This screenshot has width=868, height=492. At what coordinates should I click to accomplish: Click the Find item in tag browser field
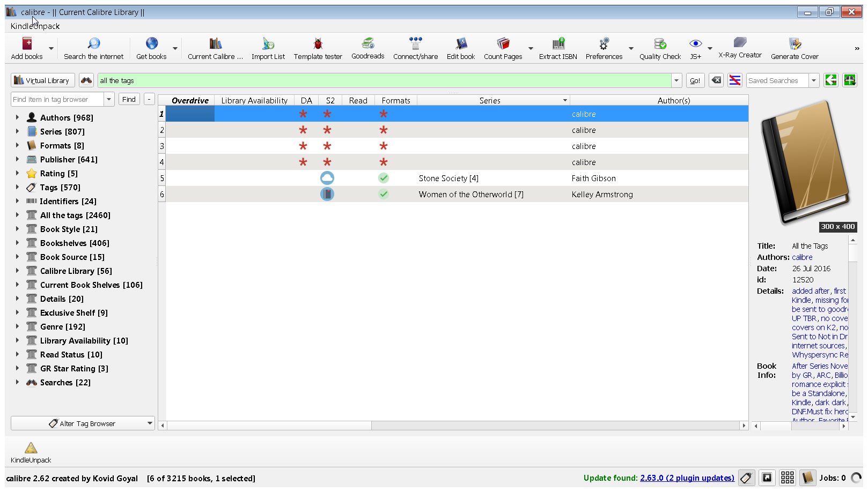[x=57, y=99]
